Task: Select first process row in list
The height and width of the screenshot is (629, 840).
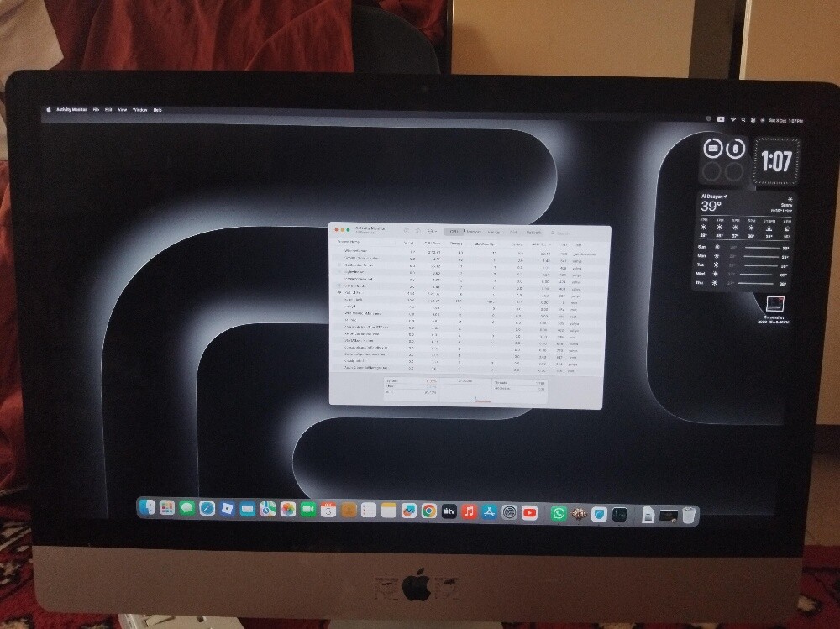Action: point(468,252)
